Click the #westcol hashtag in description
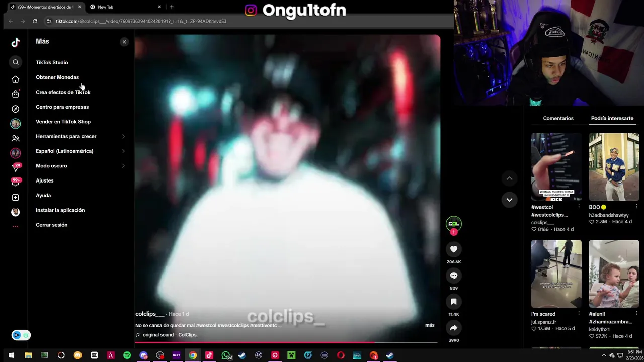Screen dimensions: 644x362 click(x=206, y=325)
